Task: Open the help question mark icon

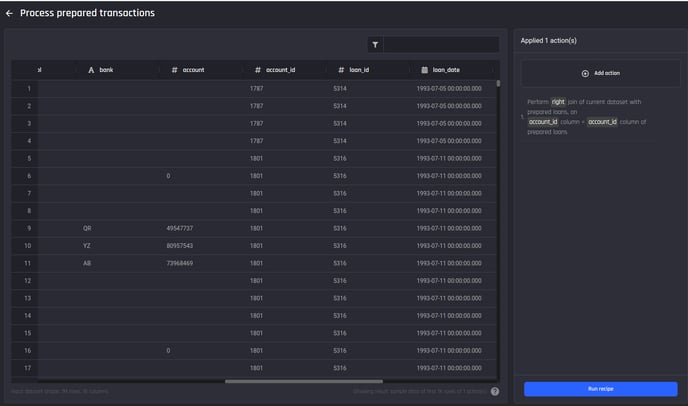Action: click(x=494, y=392)
